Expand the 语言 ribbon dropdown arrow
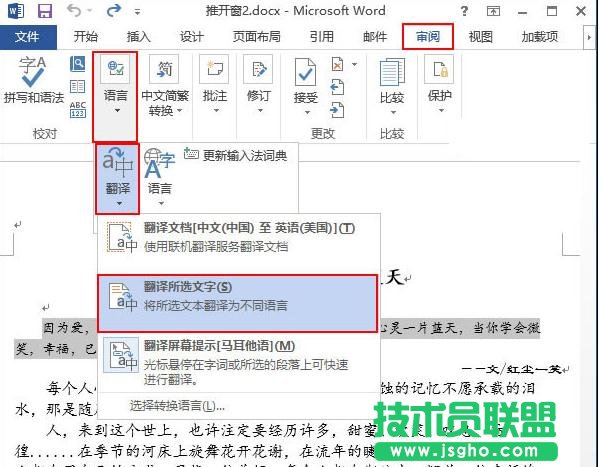The height and width of the screenshot is (467, 601). pos(117,111)
